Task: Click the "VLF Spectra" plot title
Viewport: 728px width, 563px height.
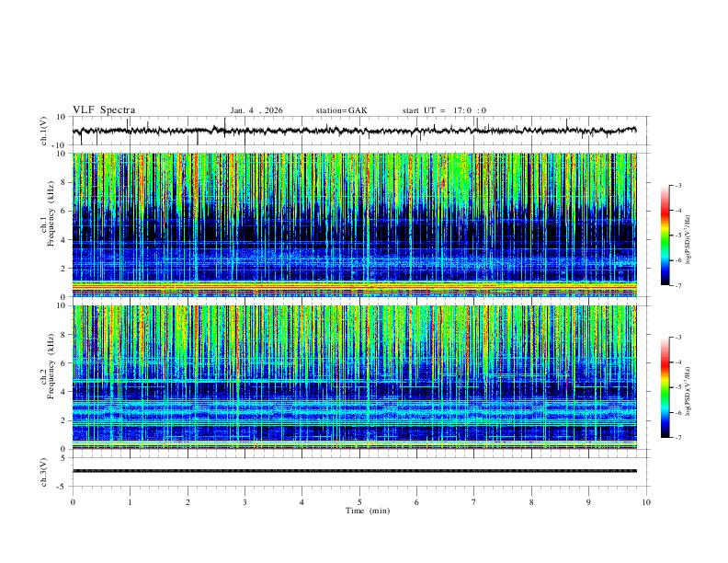Action: pos(104,110)
